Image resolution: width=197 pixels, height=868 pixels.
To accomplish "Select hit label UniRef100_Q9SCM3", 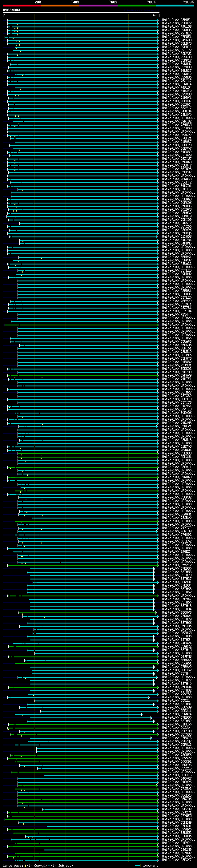I will tap(177, 57).
